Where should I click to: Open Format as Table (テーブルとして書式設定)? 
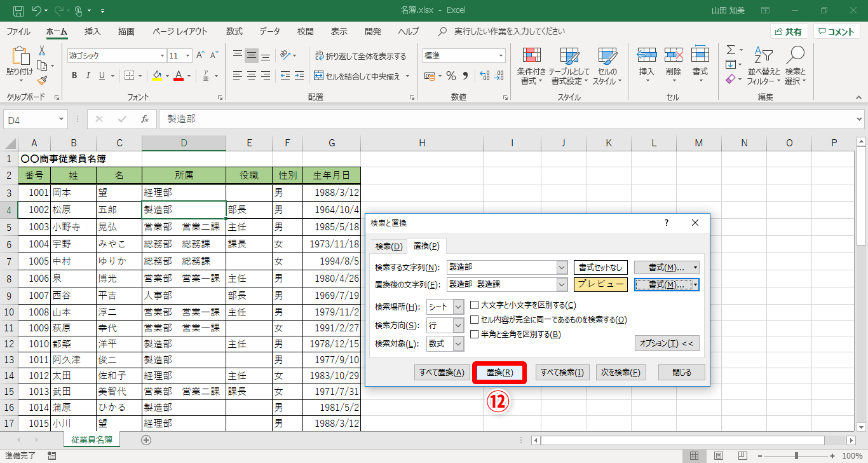[x=569, y=66]
